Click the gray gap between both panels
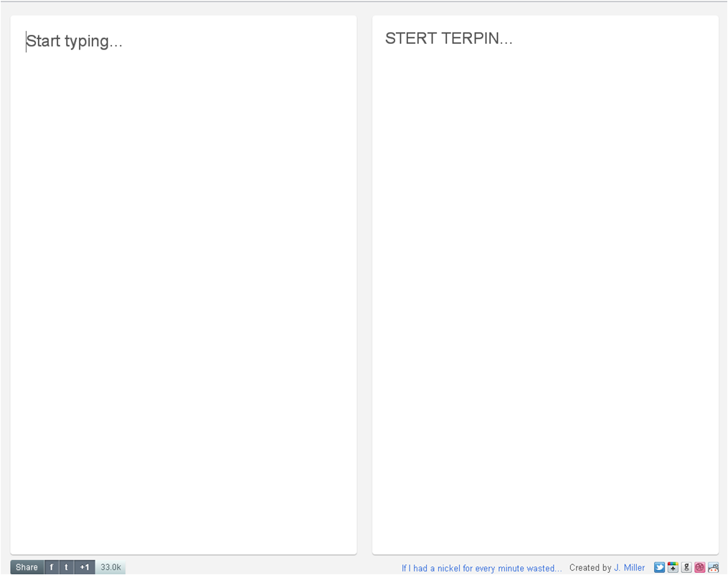 (364, 287)
